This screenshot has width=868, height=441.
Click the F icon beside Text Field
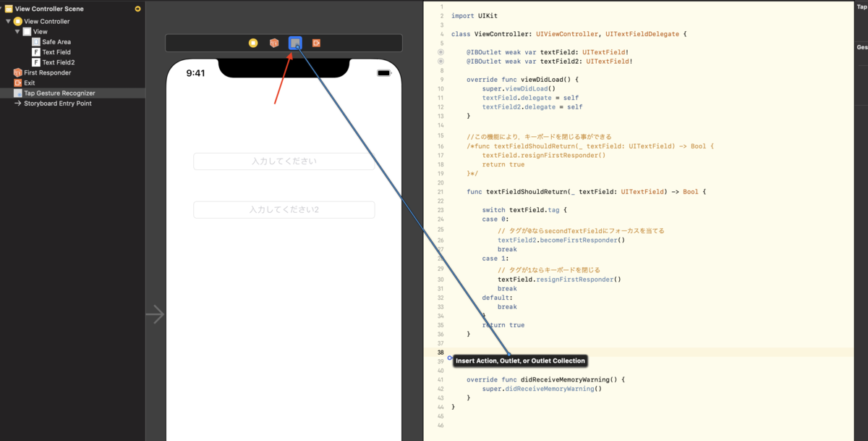coord(36,52)
